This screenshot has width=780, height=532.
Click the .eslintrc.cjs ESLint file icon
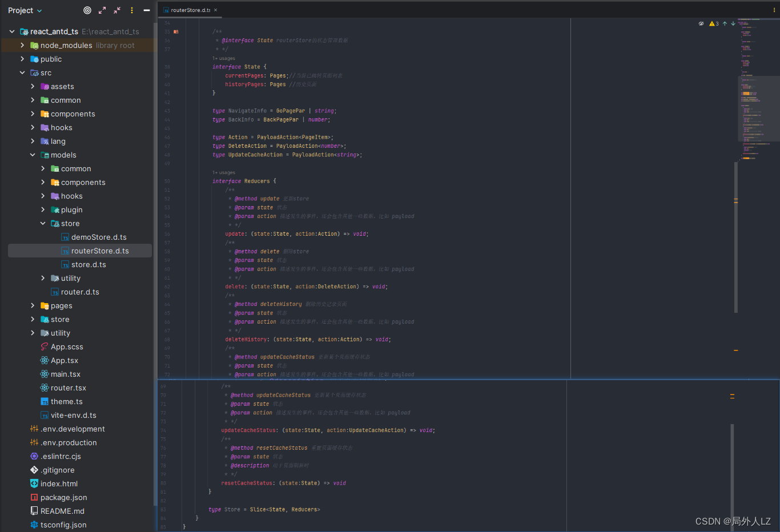[34, 456]
